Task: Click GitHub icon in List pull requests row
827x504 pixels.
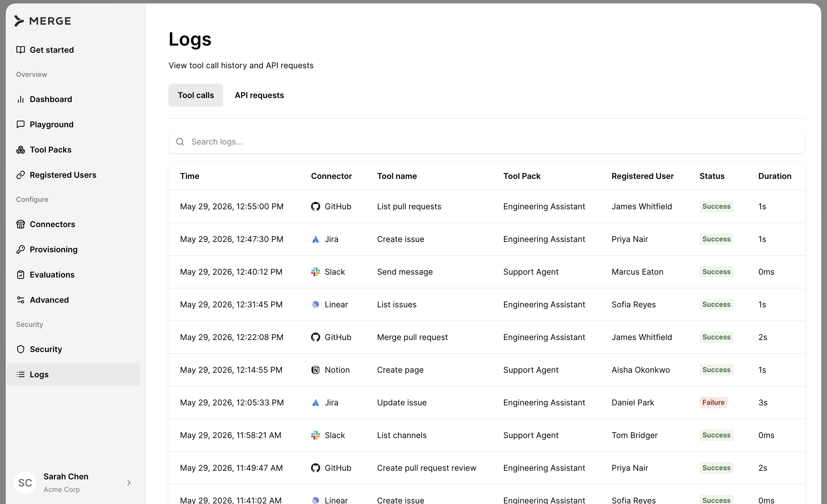Action: tap(315, 206)
